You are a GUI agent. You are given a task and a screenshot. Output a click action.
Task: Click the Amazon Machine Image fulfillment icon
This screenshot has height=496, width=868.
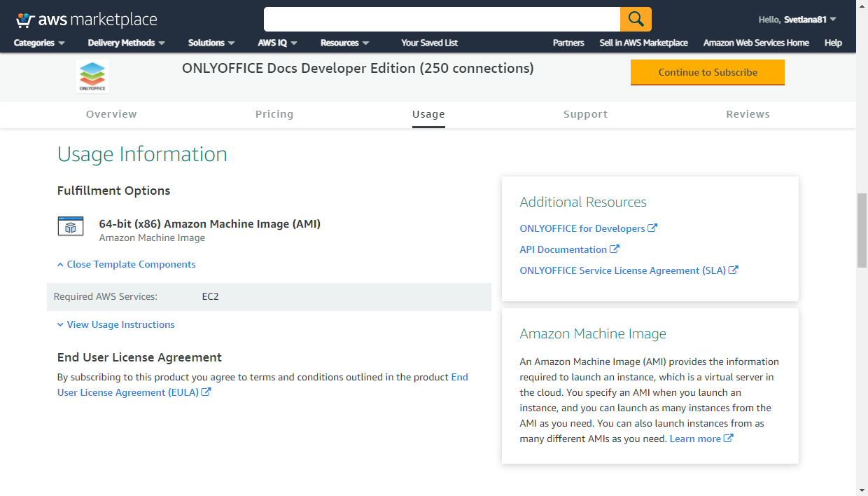(70, 226)
